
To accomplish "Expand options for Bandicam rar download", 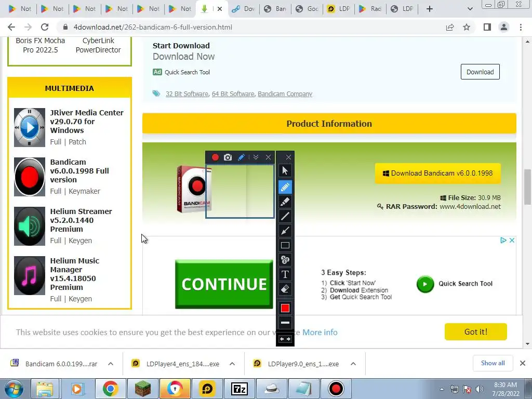I will coord(111,364).
